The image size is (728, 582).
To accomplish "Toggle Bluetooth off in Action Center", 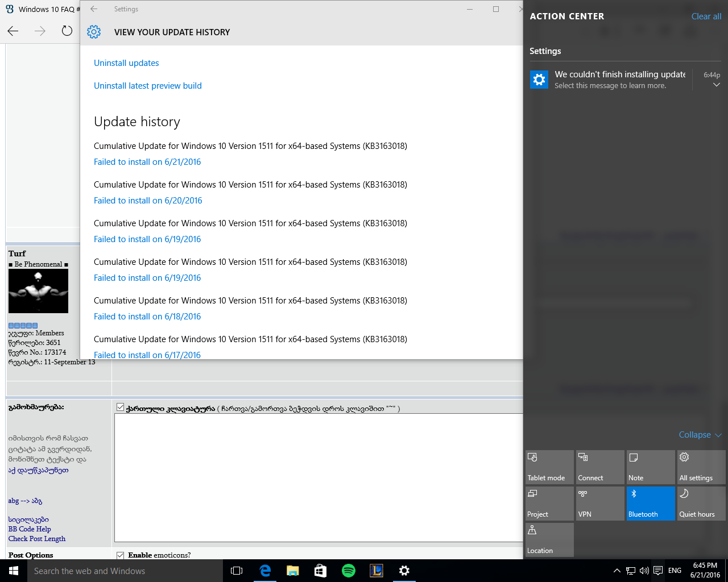I will [650, 504].
